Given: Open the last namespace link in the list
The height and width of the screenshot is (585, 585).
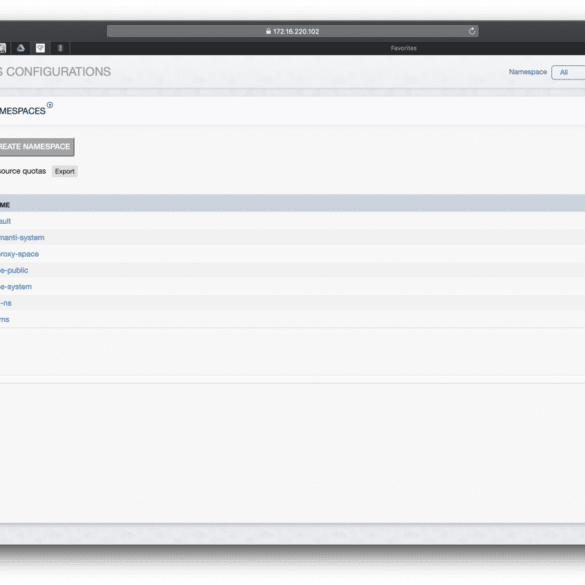Looking at the screenshot, I should click(4, 320).
